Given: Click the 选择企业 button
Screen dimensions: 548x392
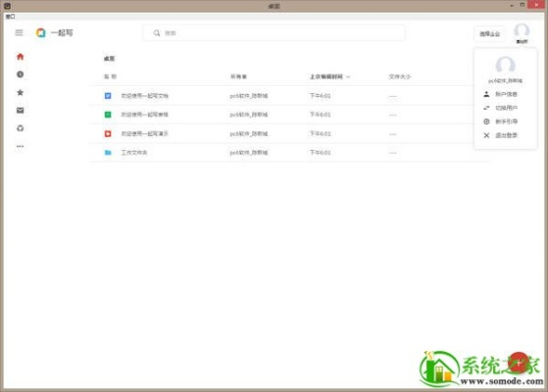Looking at the screenshot, I should [x=489, y=34].
